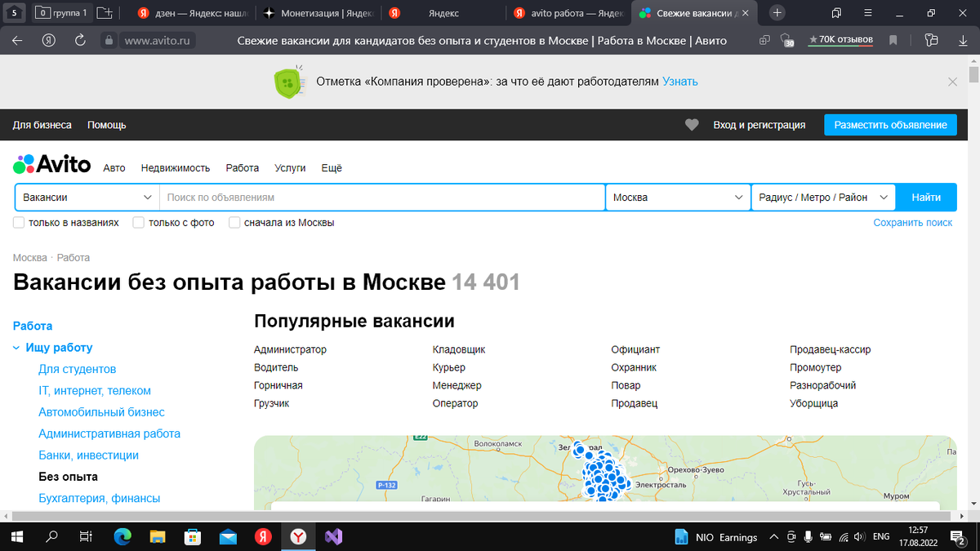Click the volume icon in system tray
The image size is (980, 551).
[861, 537]
